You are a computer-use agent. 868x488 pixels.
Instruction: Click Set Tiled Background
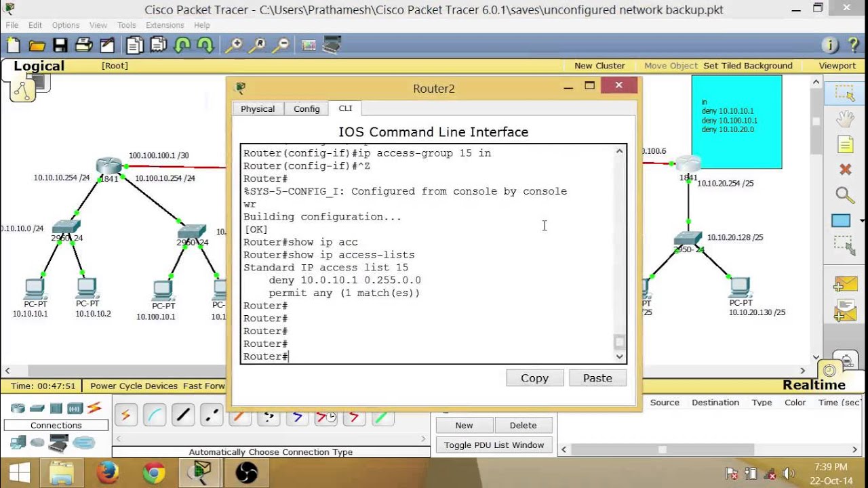coord(748,66)
